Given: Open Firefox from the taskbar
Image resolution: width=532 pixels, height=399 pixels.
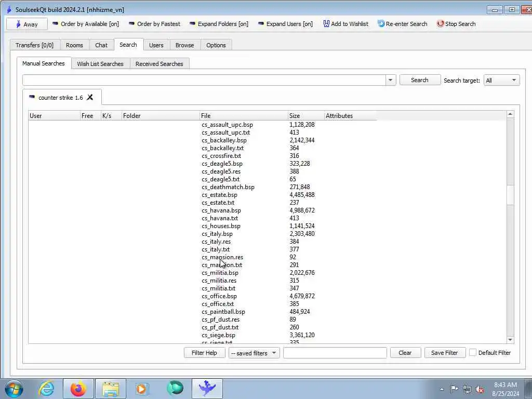Looking at the screenshot, I should point(78,389).
